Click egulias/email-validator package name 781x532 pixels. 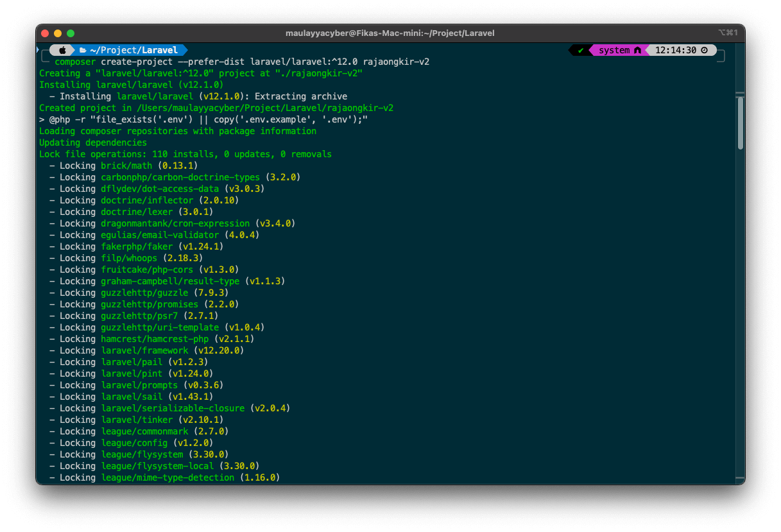pyautogui.click(x=160, y=235)
